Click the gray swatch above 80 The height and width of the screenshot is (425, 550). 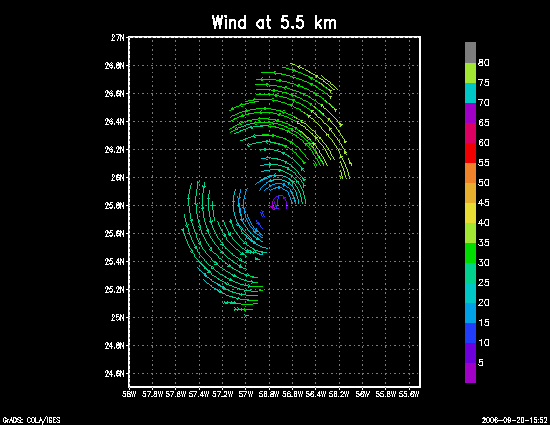(470, 53)
